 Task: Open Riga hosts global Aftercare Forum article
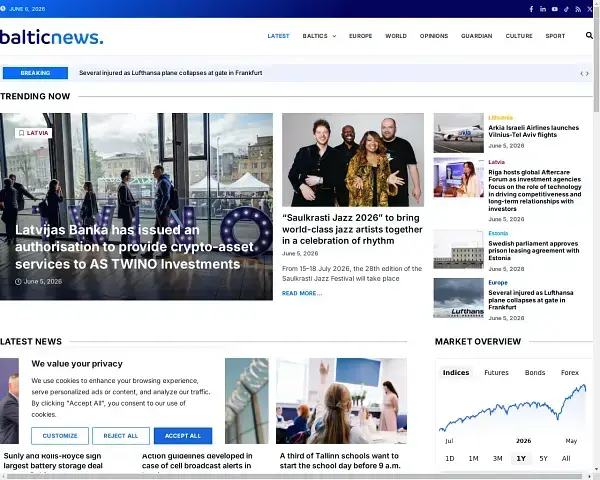pyautogui.click(x=535, y=190)
